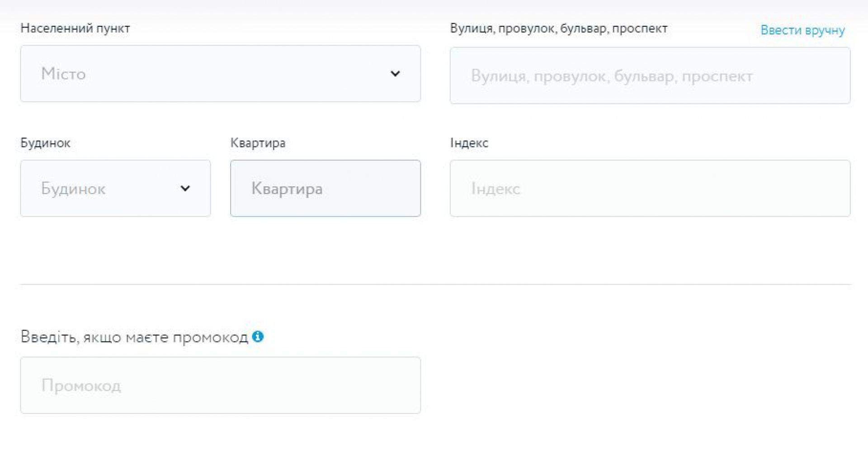Click the chevron arrow in Будинок dropdown
Viewport: 868px width, 456px height.
pos(185,188)
